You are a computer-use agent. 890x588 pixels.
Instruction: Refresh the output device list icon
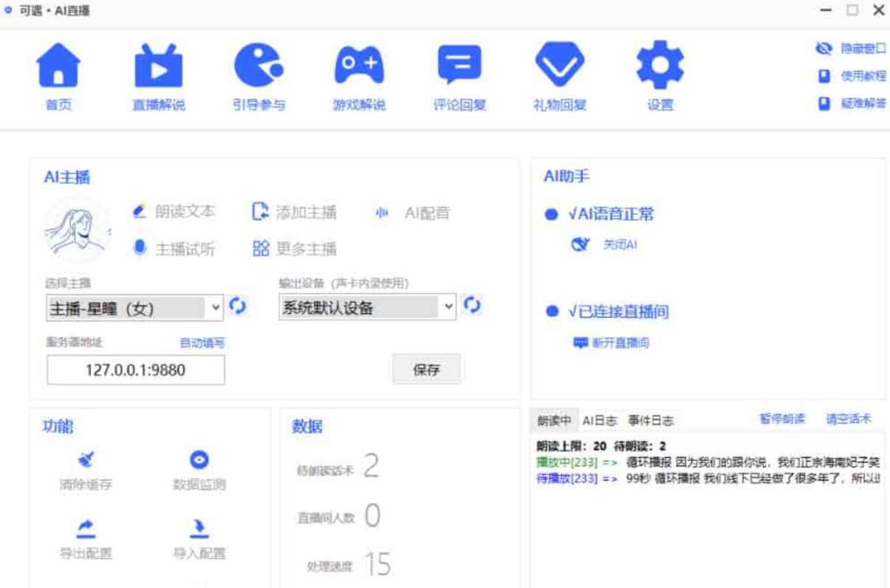click(472, 304)
